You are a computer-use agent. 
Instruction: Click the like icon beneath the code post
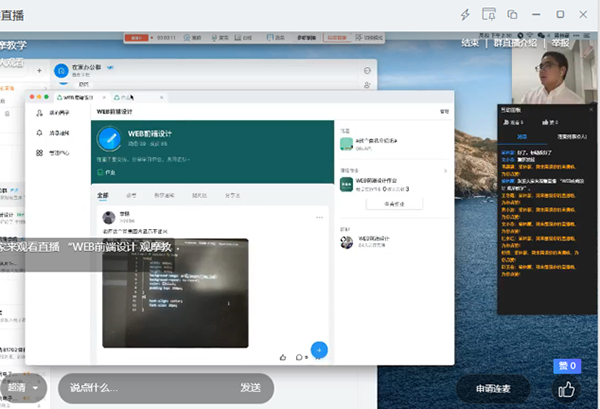283,356
